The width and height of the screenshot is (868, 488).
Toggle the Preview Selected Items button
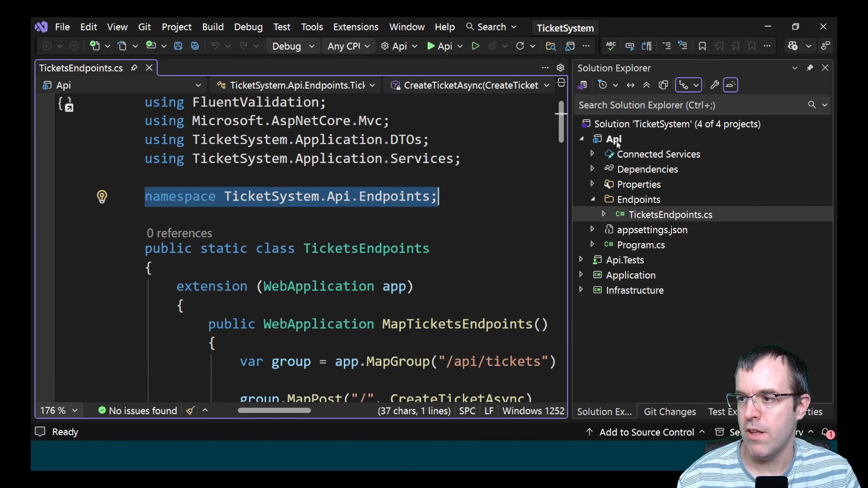[x=731, y=85]
